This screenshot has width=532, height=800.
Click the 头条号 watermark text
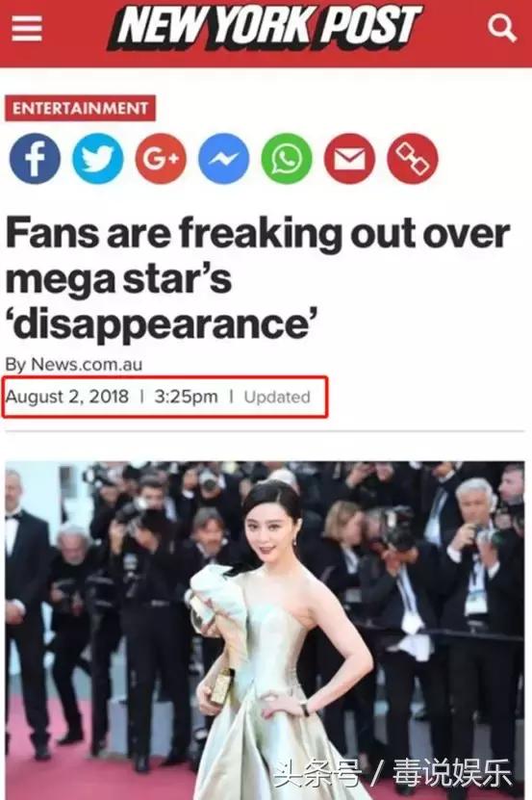[x=317, y=774]
